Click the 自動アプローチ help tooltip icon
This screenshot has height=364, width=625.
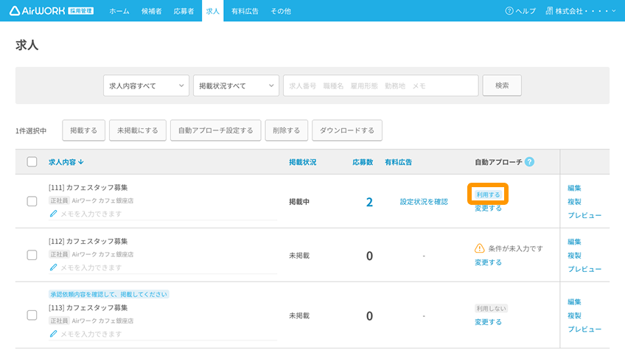coord(529,162)
